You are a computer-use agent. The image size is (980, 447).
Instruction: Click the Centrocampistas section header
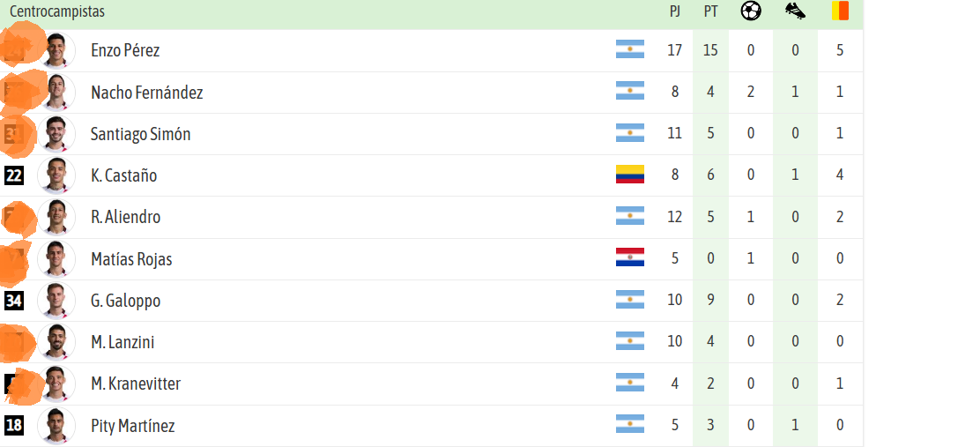57,11
